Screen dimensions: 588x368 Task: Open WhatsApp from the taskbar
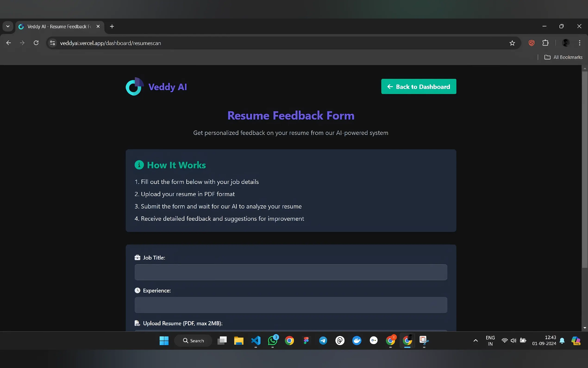pyautogui.click(x=272, y=340)
